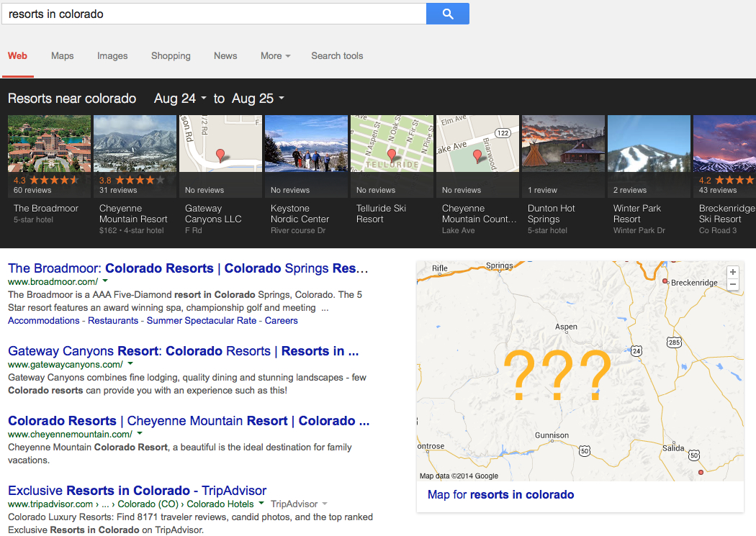Click the Telluride Ski Resort map thumbnail

[x=392, y=143]
